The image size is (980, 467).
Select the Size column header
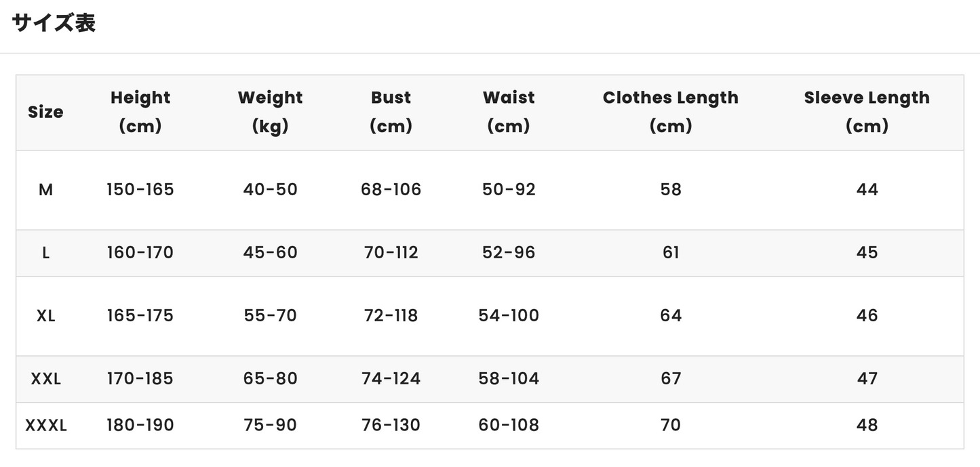pyautogui.click(x=45, y=112)
